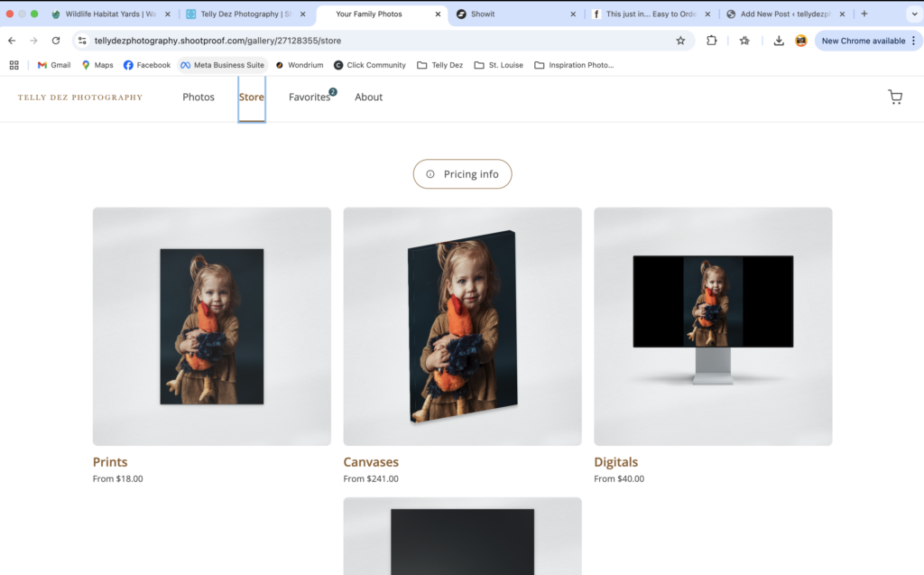Click the Prints product thumbnail

point(211,326)
